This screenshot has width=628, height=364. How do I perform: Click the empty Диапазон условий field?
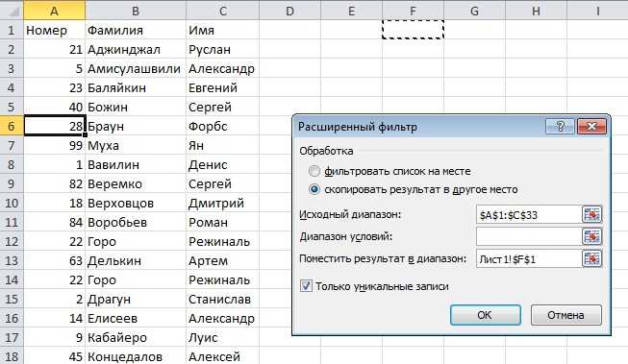tap(529, 237)
